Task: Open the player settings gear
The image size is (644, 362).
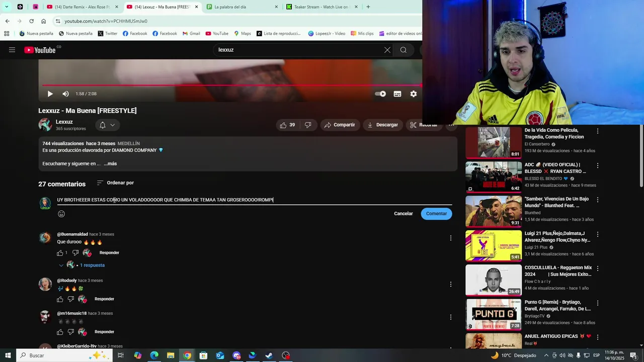Action: point(414,94)
